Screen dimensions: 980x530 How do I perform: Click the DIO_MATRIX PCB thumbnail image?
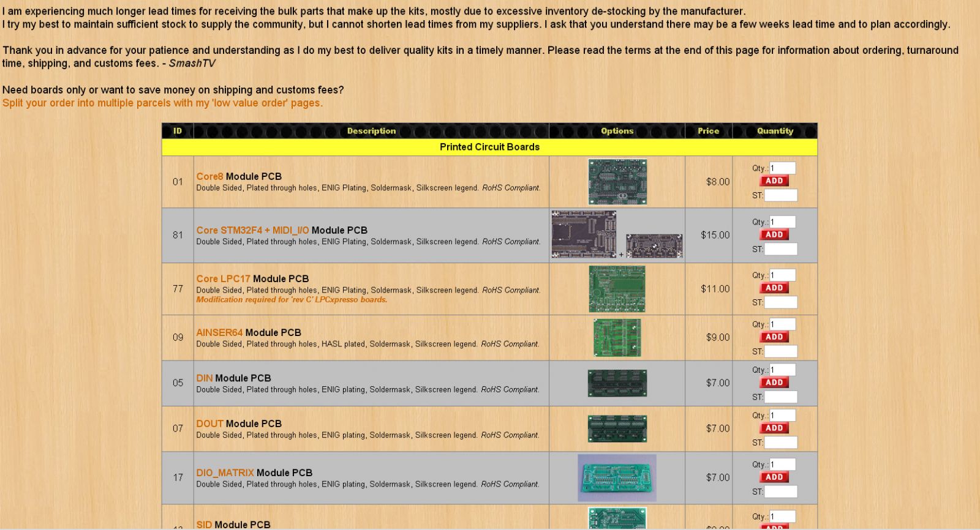(x=617, y=477)
